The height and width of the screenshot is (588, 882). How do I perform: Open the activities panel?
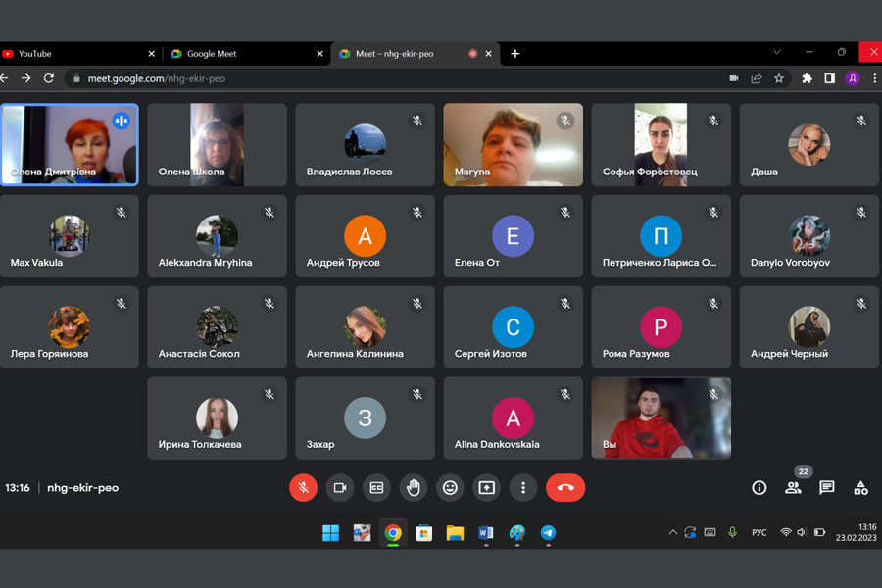860,487
